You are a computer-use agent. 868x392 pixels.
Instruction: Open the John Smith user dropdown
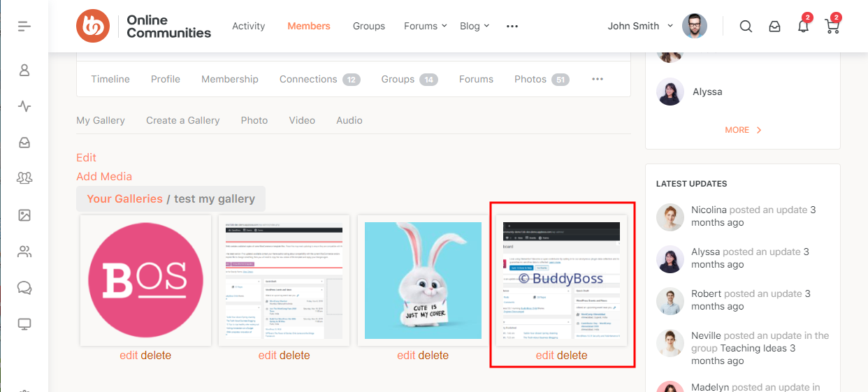pyautogui.click(x=639, y=26)
